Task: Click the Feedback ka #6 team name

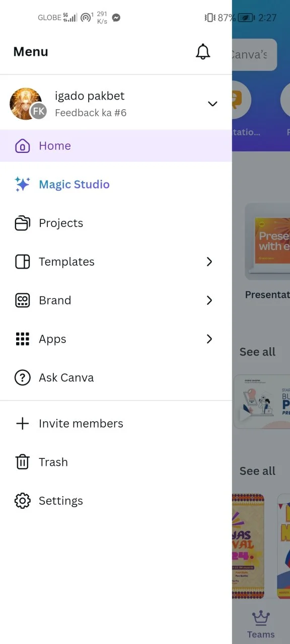Action: coord(91,113)
